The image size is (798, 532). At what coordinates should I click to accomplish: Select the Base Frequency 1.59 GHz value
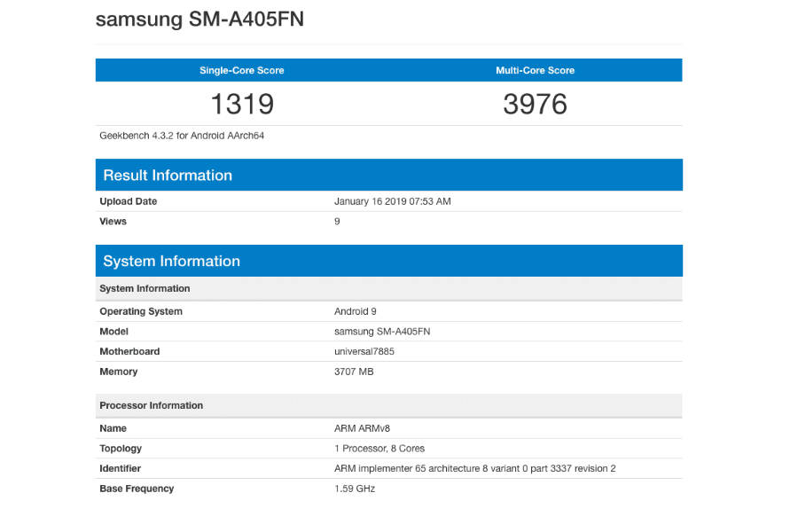pyautogui.click(x=353, y=489)
